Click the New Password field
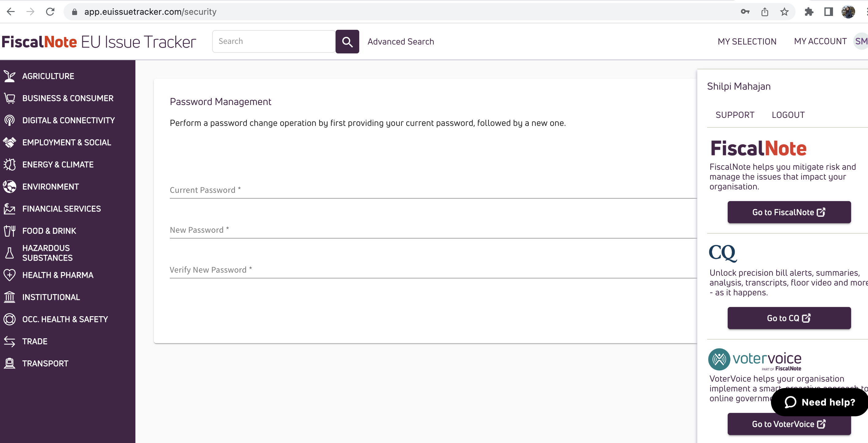 pos(433,230)
